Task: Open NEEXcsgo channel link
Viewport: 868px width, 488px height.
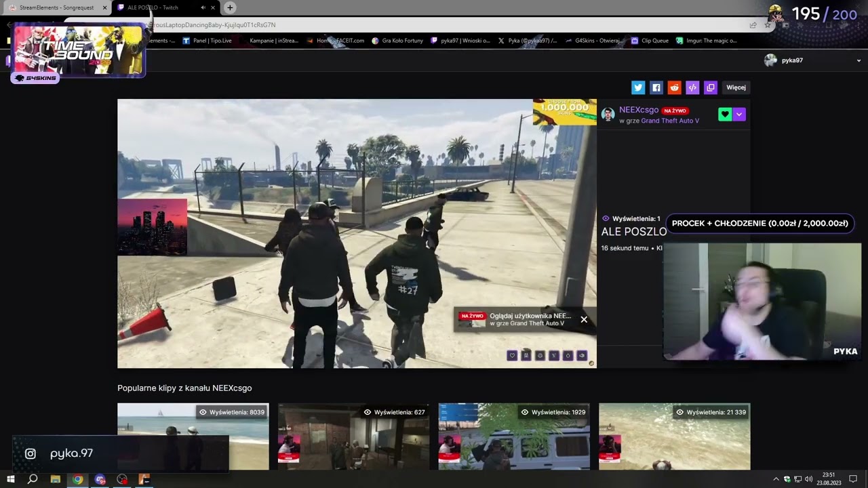Action: point(639,110)
